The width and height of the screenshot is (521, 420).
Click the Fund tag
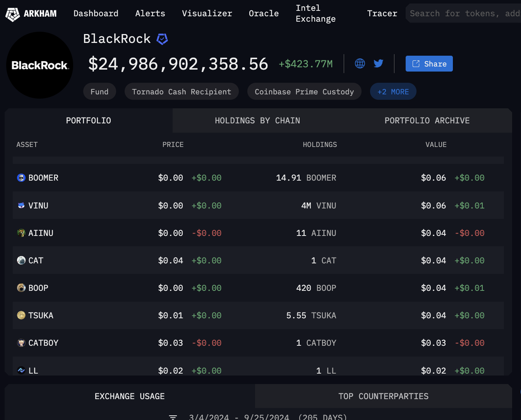coord(99,92)
